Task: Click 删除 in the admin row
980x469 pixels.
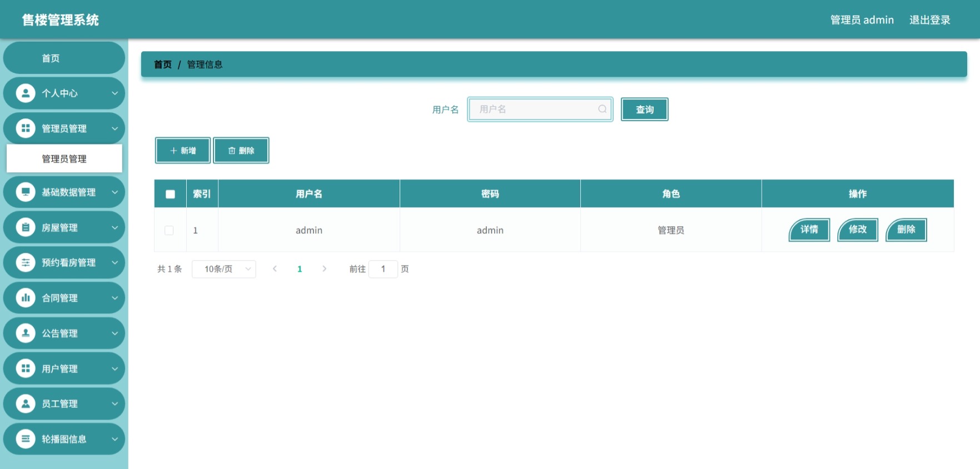Action: click(x=906, y=229)
